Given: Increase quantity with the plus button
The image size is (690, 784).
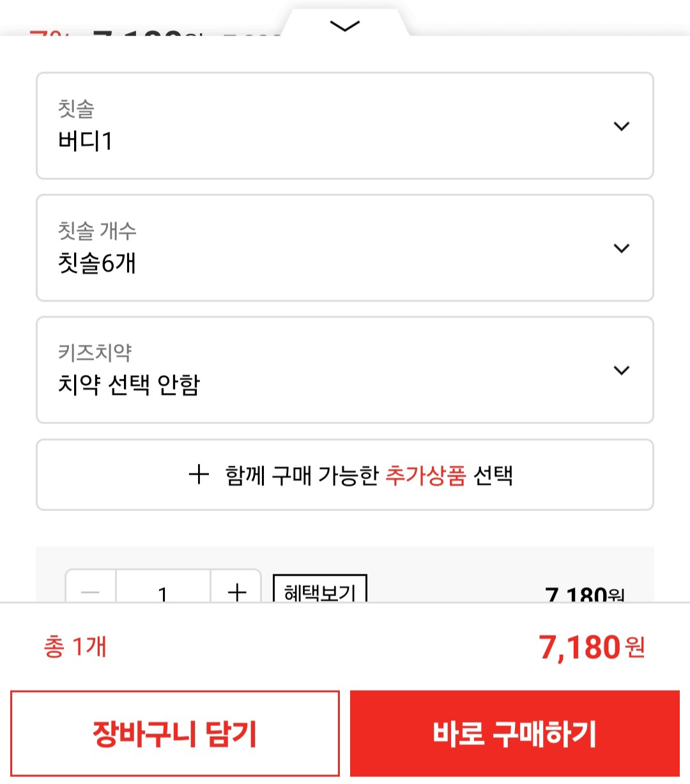Looking at the screenshot, I should pos(236,592).
